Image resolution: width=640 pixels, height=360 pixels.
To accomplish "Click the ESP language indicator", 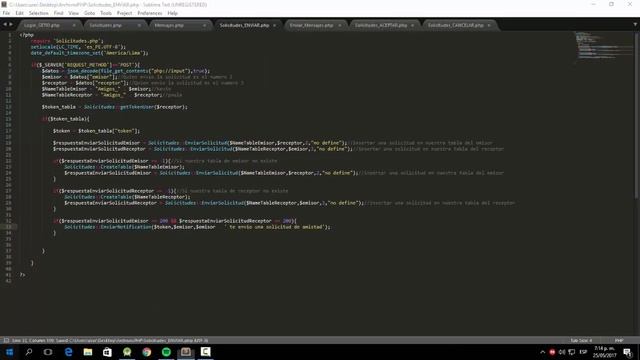I will coord(583,352).
